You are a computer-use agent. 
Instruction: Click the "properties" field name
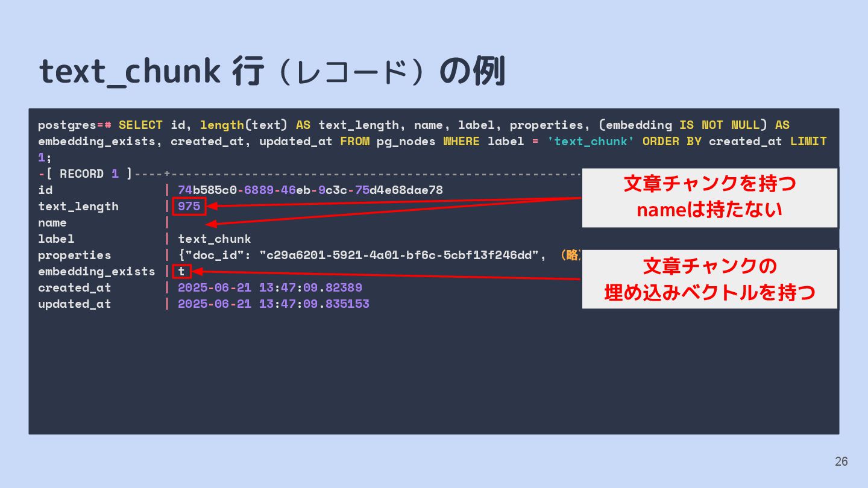click(x=75, y=255)
